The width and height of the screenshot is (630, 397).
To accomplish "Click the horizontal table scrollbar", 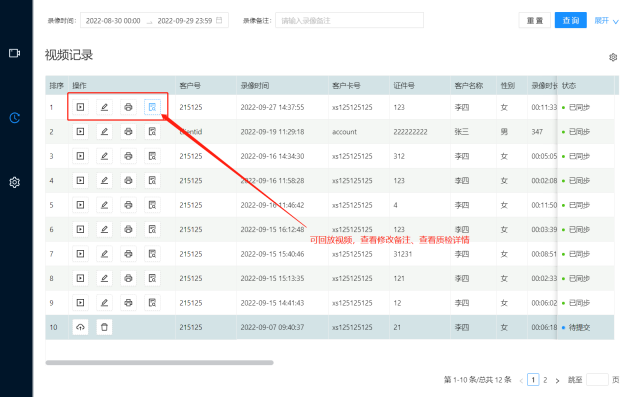I will [160, 362].
